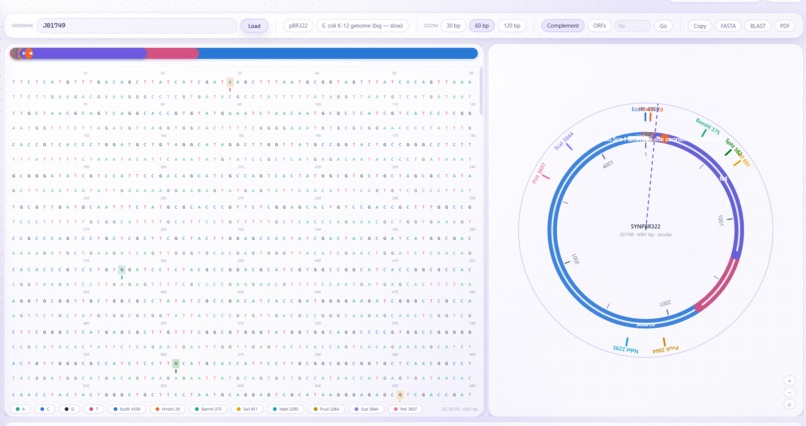Select the ScaI 3844 legend chip
This screenshot has height=426, width=806.
pos(366,409)
